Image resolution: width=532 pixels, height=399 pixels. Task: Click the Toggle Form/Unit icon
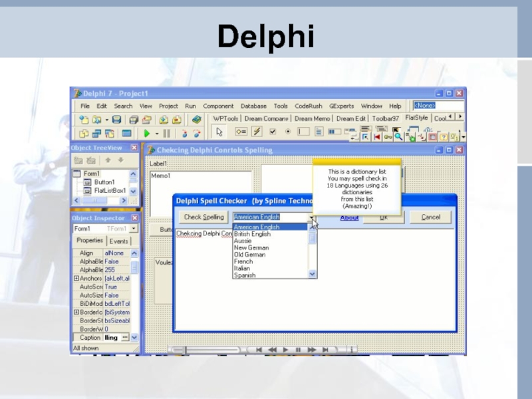coord(110,134)
